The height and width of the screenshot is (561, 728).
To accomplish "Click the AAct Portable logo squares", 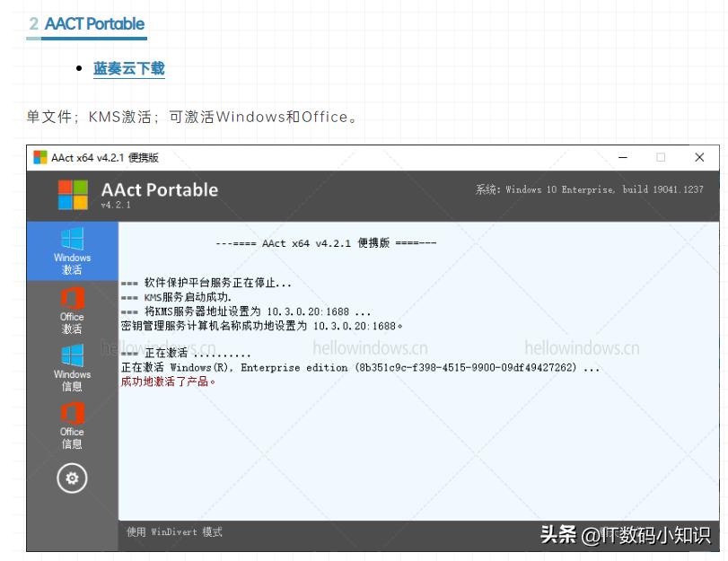I will [72, 192].
